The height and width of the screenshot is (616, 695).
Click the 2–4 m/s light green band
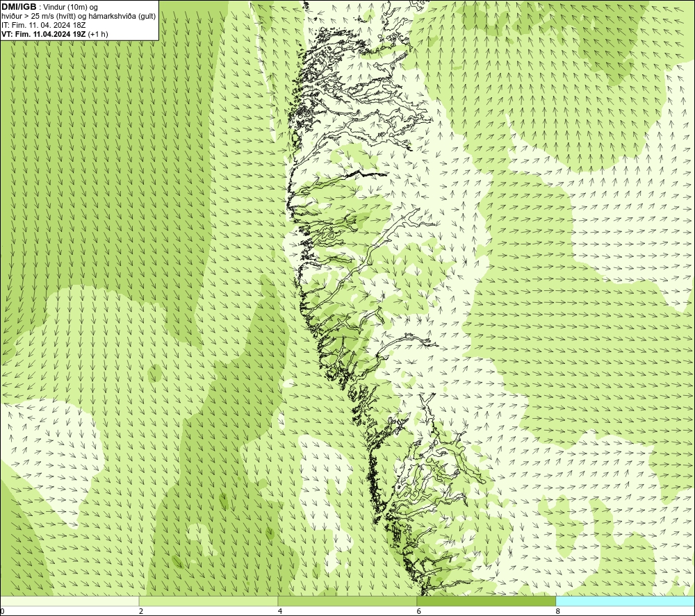click(x=208, y=601)
